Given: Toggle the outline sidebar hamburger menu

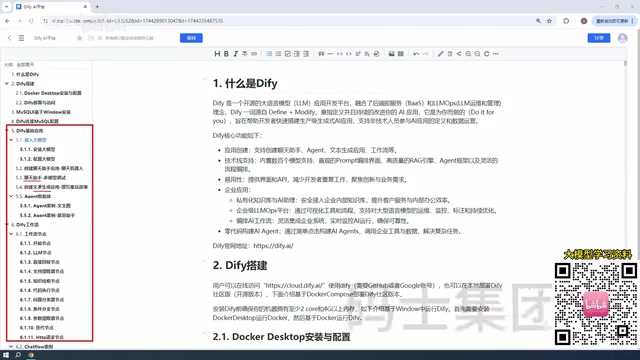Looking at the screenshot, I should click(21, 38).
